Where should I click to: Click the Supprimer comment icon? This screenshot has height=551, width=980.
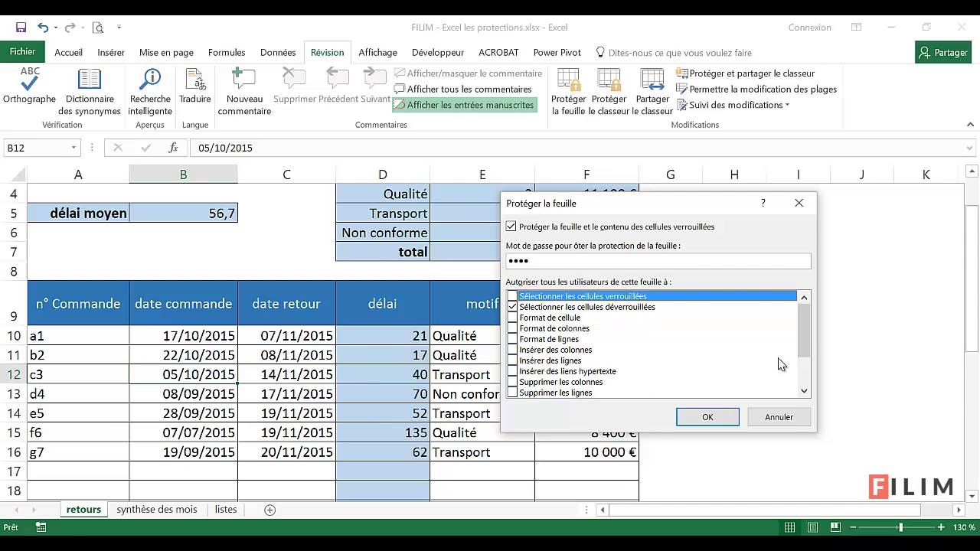click(x=295, y=87)
